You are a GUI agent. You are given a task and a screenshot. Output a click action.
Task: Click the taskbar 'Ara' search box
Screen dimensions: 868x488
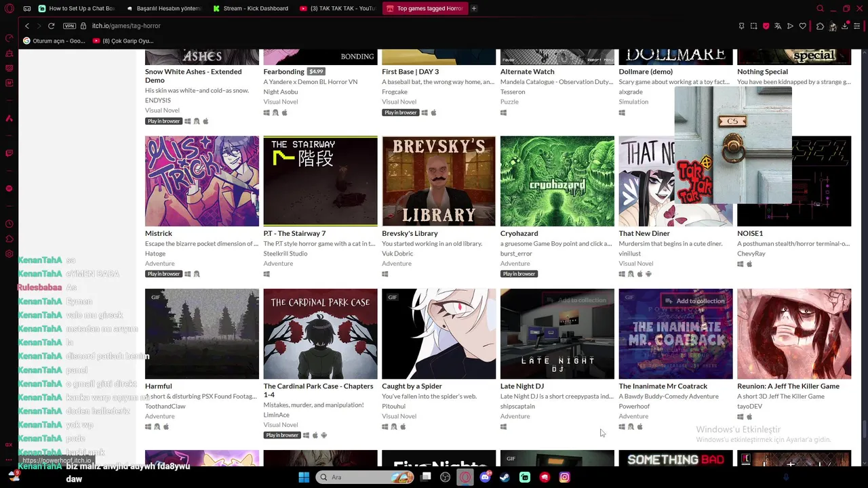coord(365,477)
